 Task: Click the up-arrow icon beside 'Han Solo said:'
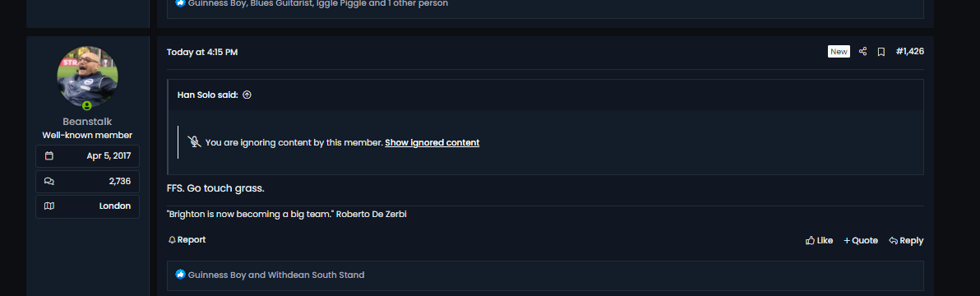[247, 95]
